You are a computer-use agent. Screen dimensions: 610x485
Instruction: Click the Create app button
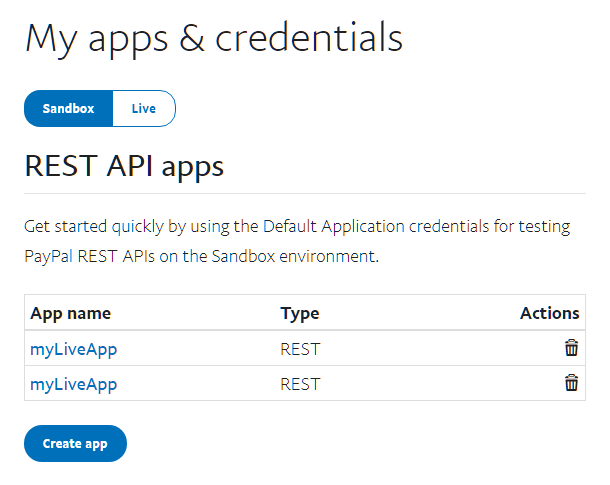point(75,443)
